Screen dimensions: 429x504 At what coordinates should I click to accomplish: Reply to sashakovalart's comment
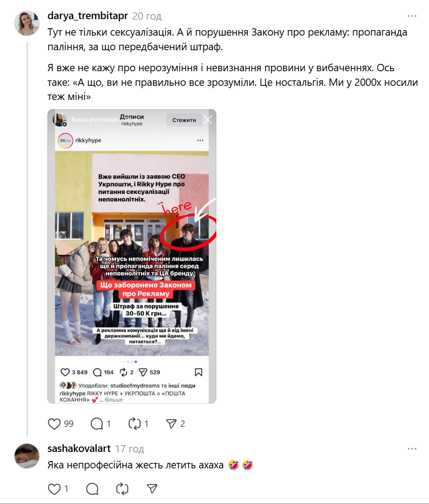pos(92,489)
